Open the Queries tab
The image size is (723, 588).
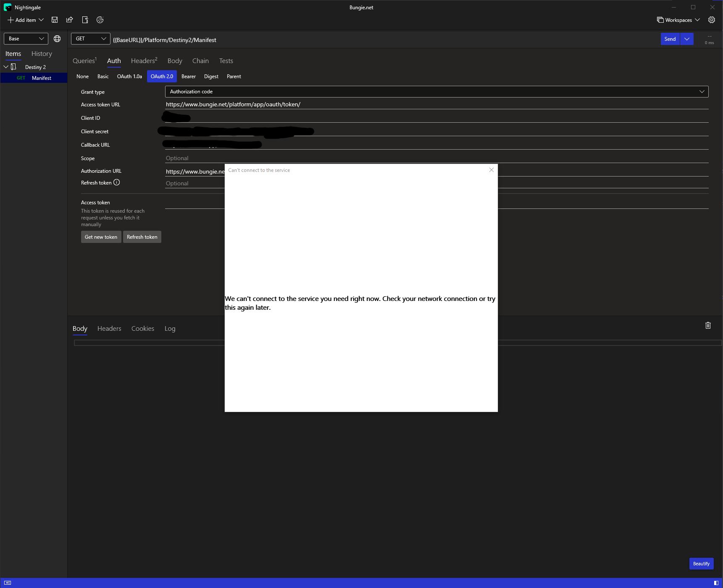click(84, 61)
